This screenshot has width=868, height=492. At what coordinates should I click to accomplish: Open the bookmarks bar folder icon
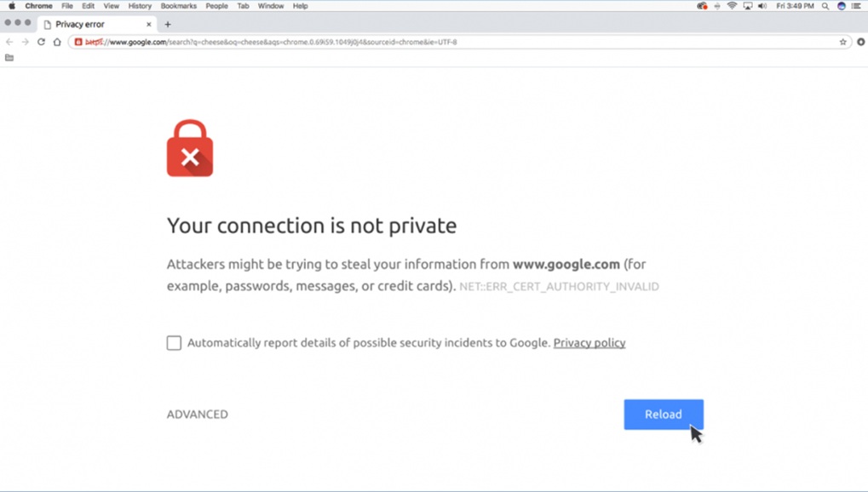[x=9, y=58]
